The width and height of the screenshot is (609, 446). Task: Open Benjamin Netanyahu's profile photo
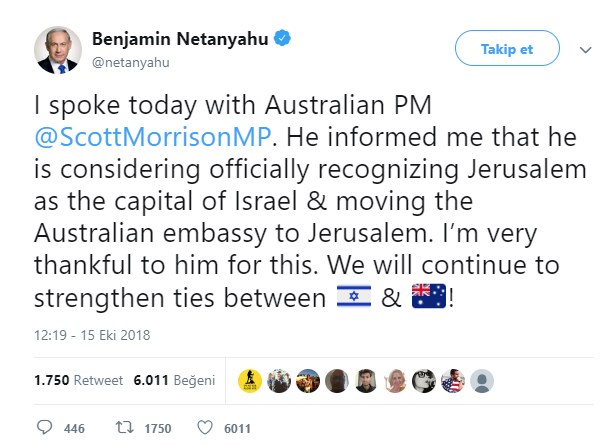pyautogui.click(x=58, y=48)
